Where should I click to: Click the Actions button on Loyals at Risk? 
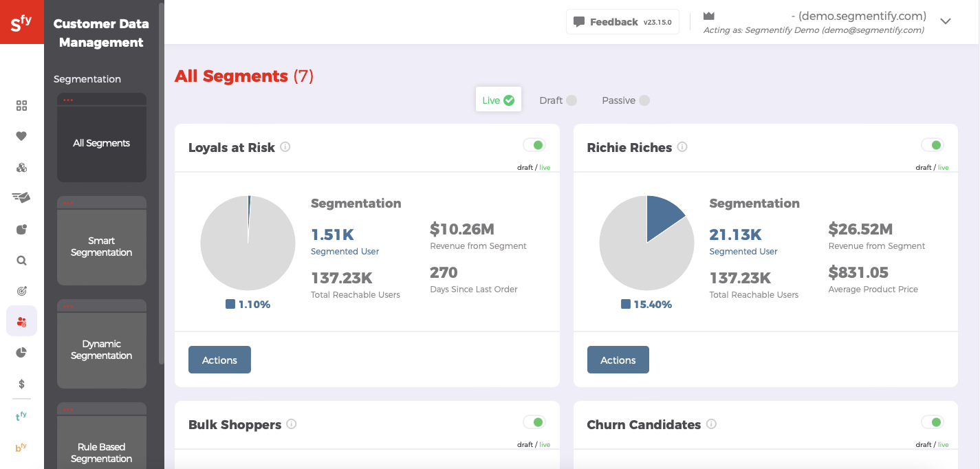coord(219,360)
